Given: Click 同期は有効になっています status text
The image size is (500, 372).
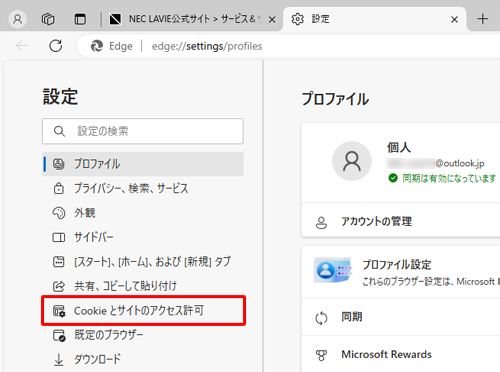Looking at the screenshot, I should [x=449, y=178].
